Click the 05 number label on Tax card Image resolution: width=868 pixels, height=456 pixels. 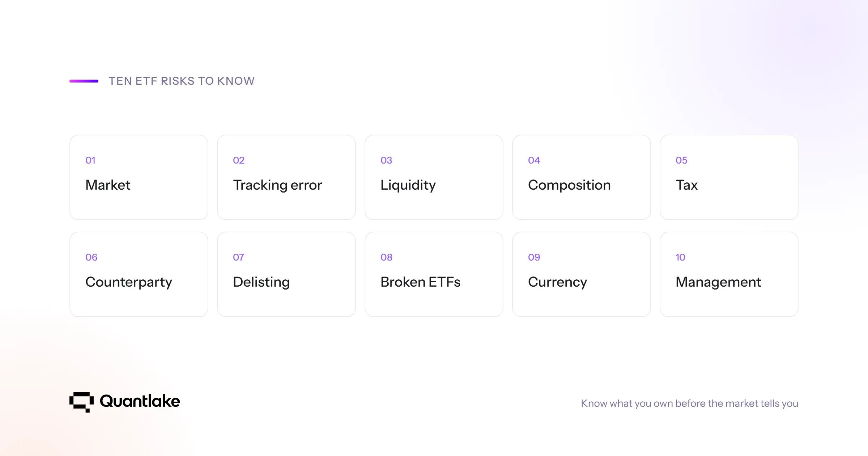point(681,160)
